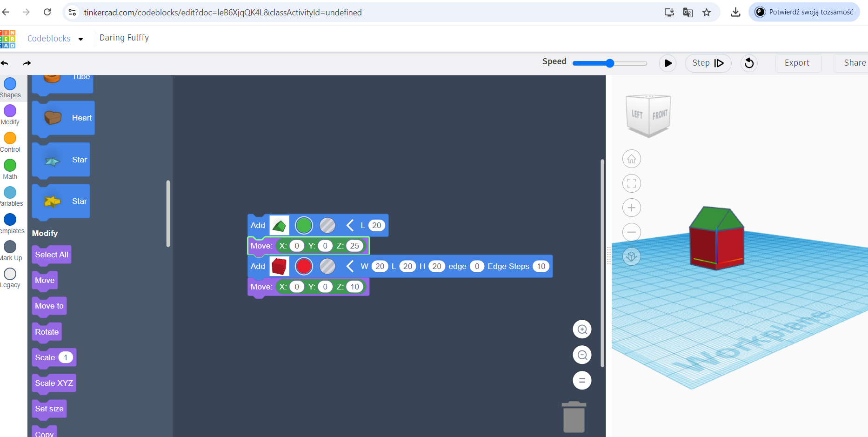Edit Z value 10 in second Move block

pyautogui.click(x=354, y=287)
